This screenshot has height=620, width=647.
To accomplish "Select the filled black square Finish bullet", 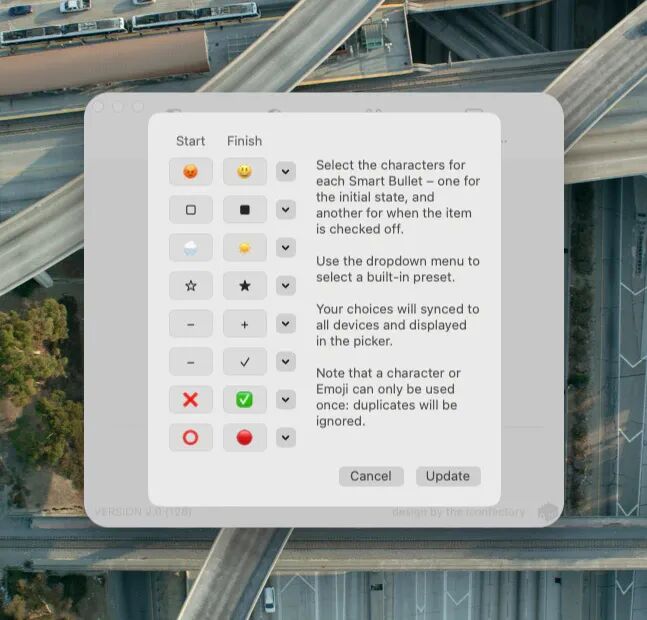I will (x=245, y=210).
